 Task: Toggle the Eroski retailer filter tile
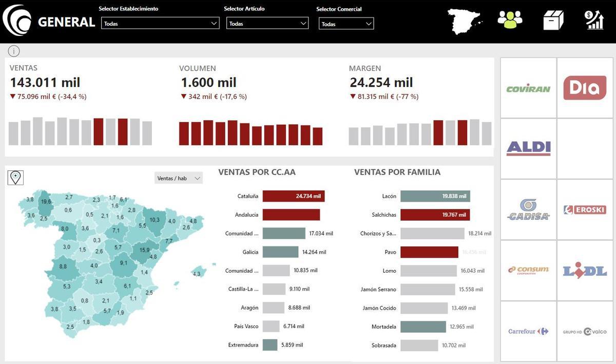point(585,209)
